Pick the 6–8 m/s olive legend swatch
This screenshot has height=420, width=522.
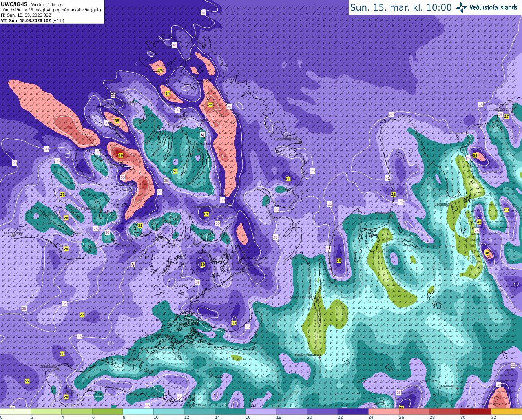point(107,411)
